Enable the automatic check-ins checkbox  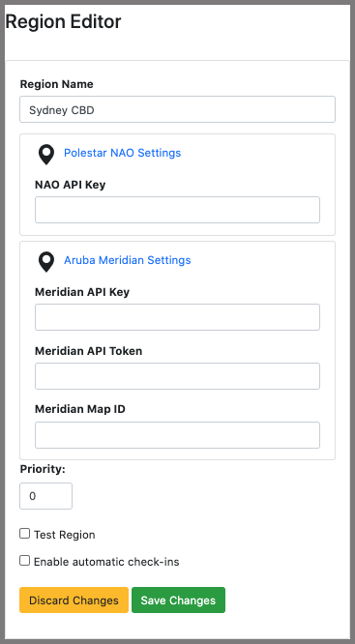(24, 561)
